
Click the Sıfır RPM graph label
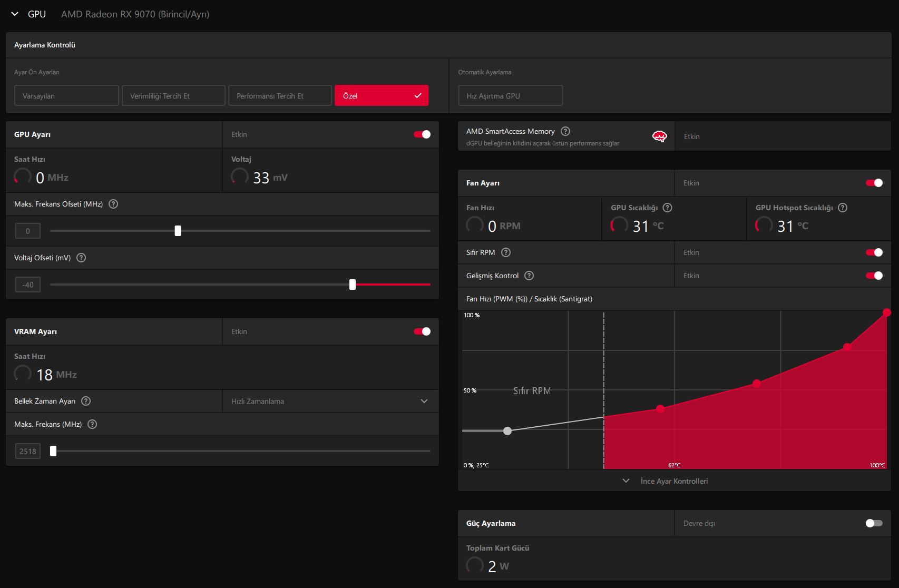[x=532, y=390]
